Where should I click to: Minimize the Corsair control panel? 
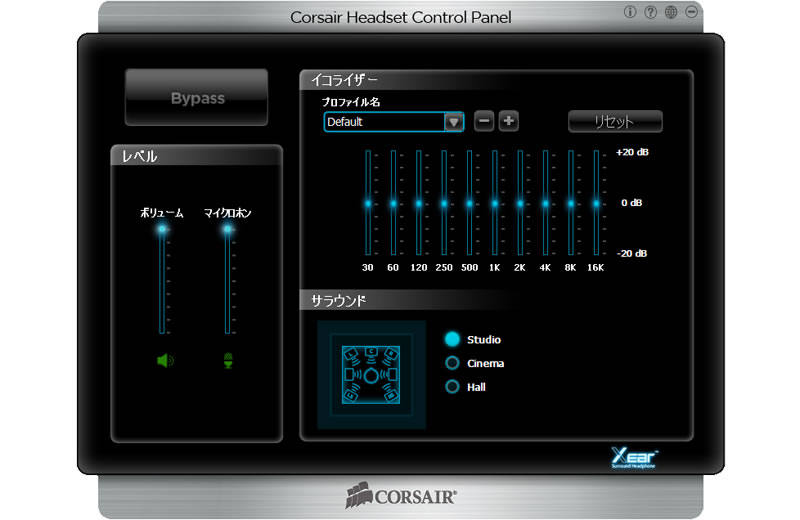click(x=691, y=12)
